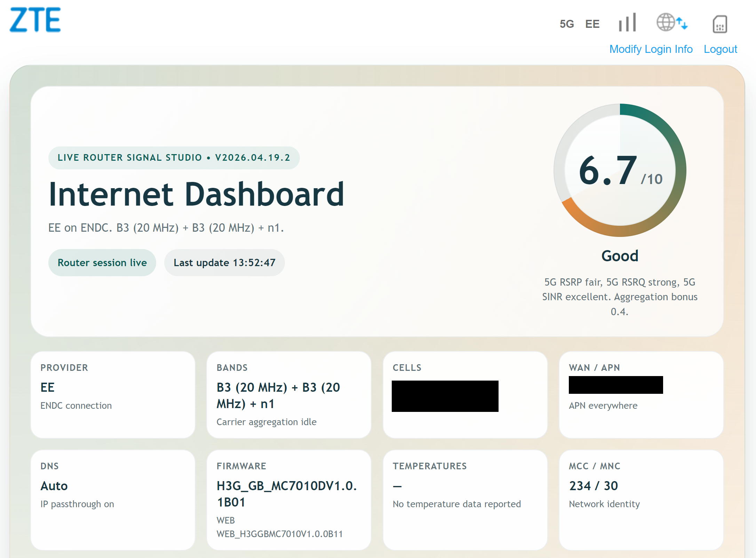The height and width of the screenshot is (558, 756).
Task: Click the Temperatures card title
Action: pyautogui.click(x=430, y=466)
